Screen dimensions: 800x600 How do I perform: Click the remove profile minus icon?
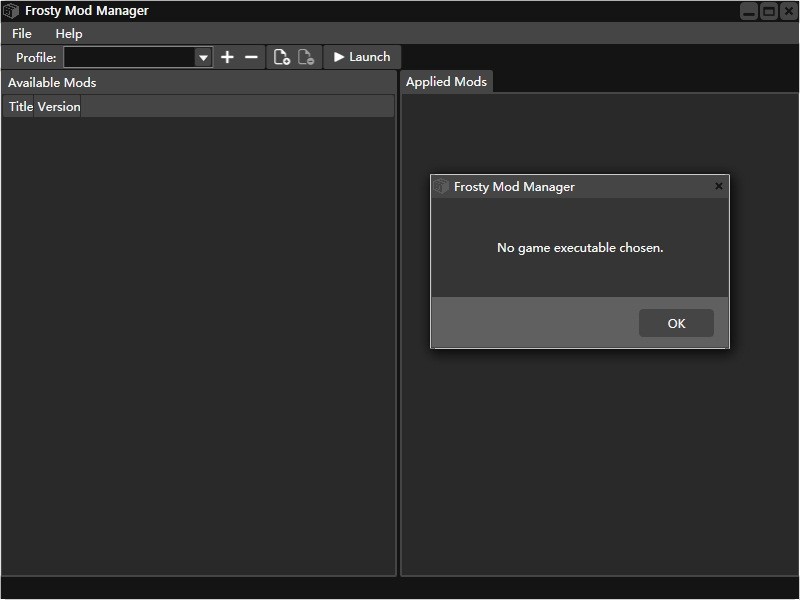pyautogui.click(x=251, y=58)
